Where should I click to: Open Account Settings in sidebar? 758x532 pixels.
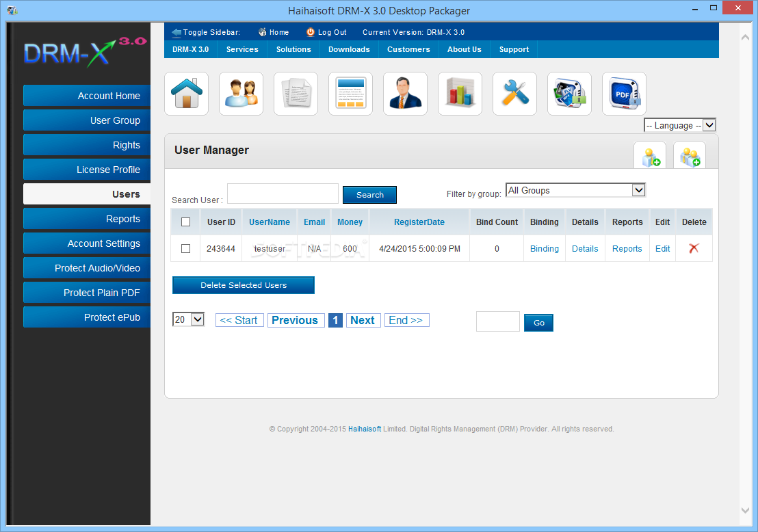pos(87,243)
